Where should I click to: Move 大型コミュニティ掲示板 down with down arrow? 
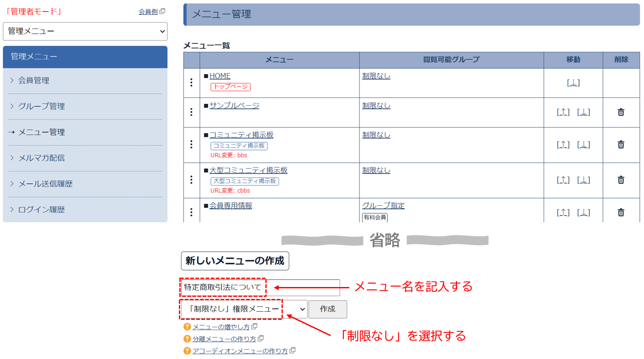(x=583, y=181)
